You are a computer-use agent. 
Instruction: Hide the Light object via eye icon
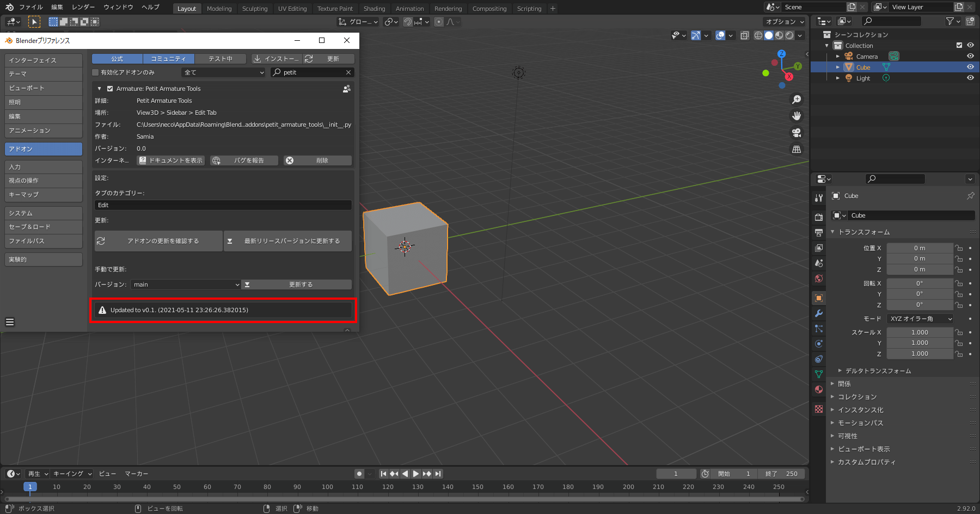(970, 78)
